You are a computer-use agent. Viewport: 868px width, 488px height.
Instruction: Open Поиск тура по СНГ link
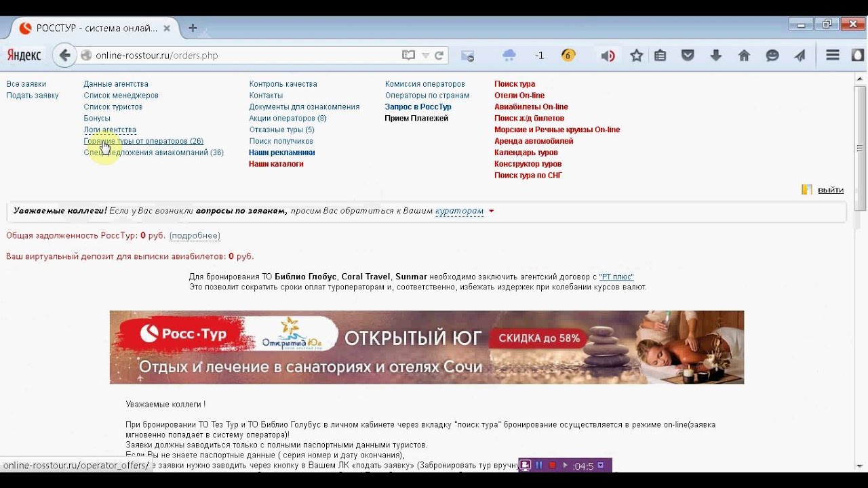tap(528, 176)
